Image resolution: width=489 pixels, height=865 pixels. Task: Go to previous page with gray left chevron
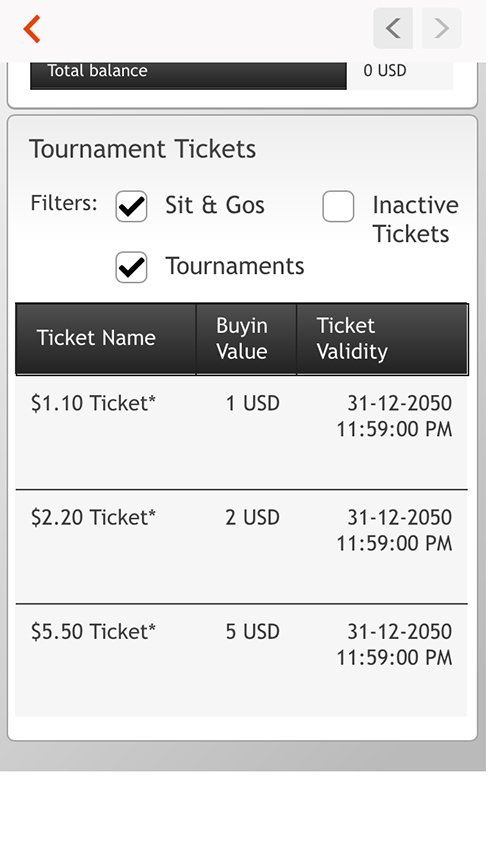(x=393, y=28)
